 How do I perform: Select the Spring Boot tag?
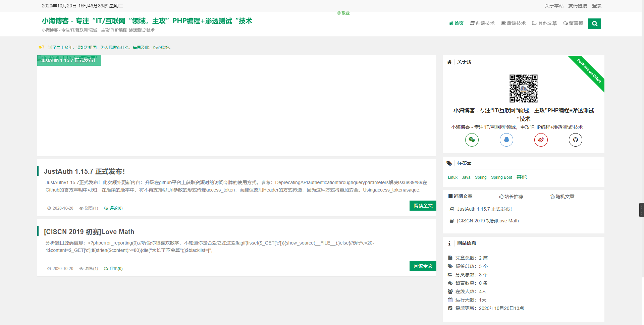coord(502,177)
